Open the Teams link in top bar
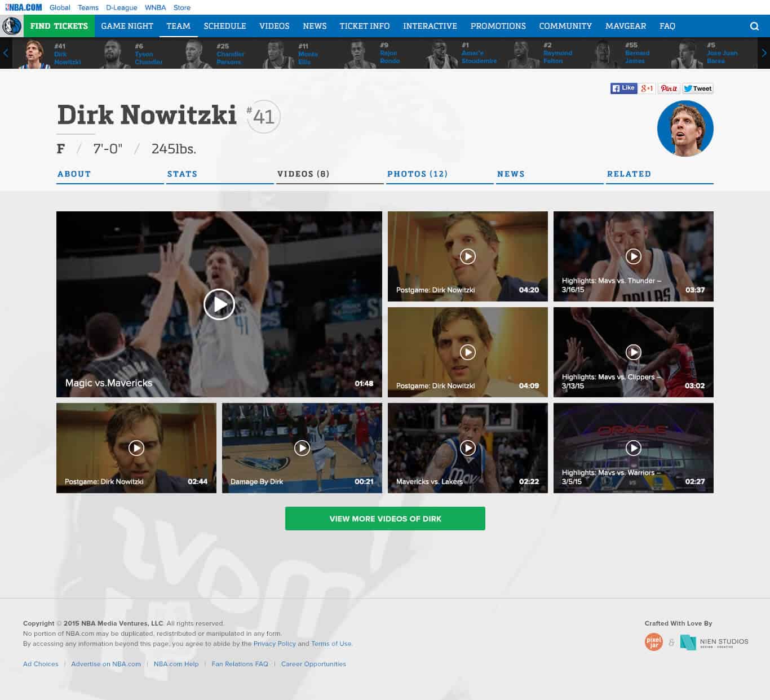Image resolution: width=770 pixels, height=700 pixels. coord(88,7)
